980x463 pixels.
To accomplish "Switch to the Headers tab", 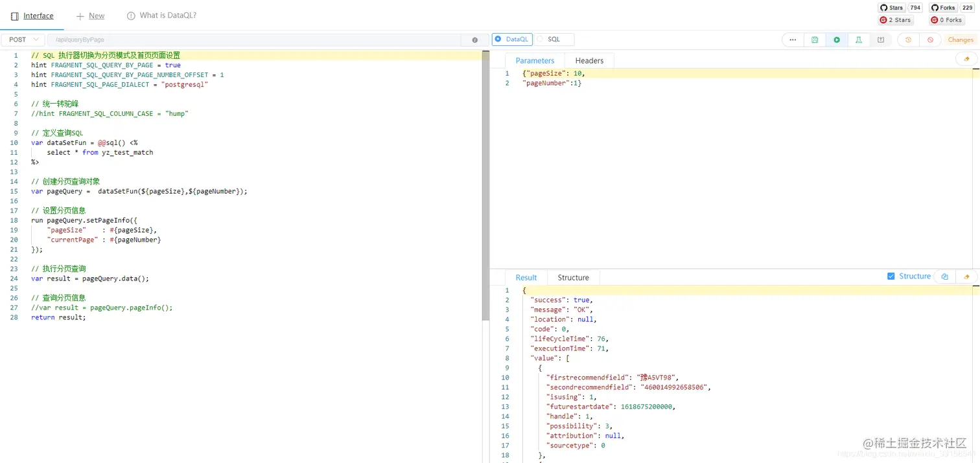I will pos(589,60).
